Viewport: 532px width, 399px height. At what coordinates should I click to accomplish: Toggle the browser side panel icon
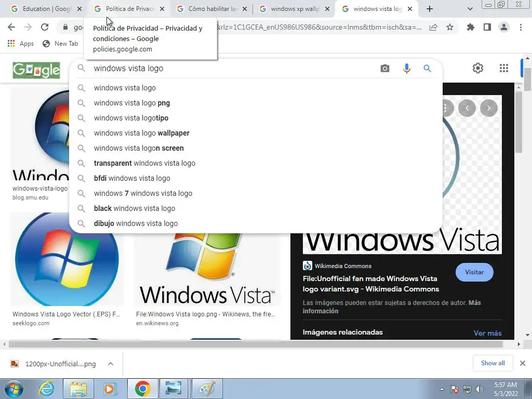click(487, 27)
